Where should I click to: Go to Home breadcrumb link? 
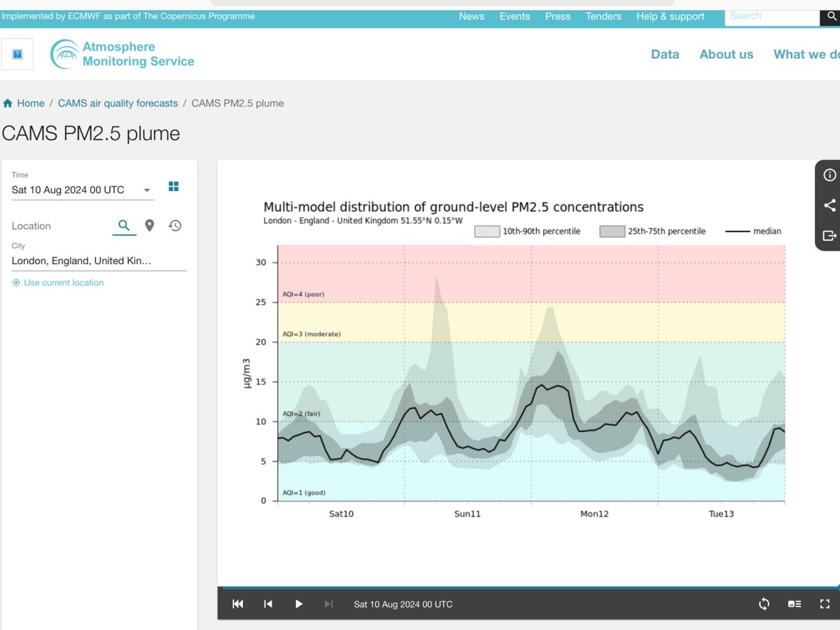point(31,103)
